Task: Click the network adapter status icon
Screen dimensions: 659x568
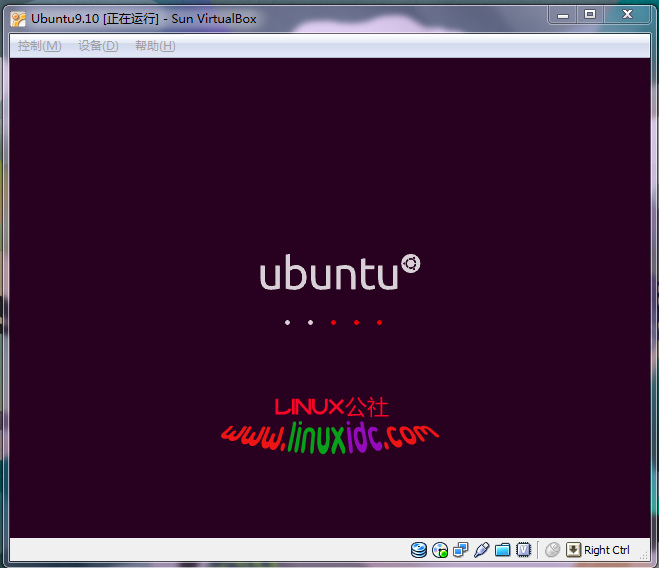Action: tap(461, 550)
